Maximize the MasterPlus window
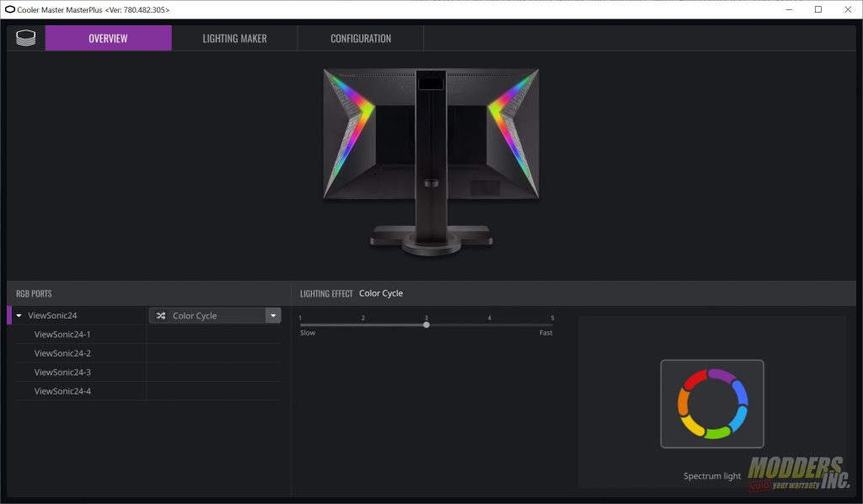Screen dimensions: 863x504 [x=818, y=9]
